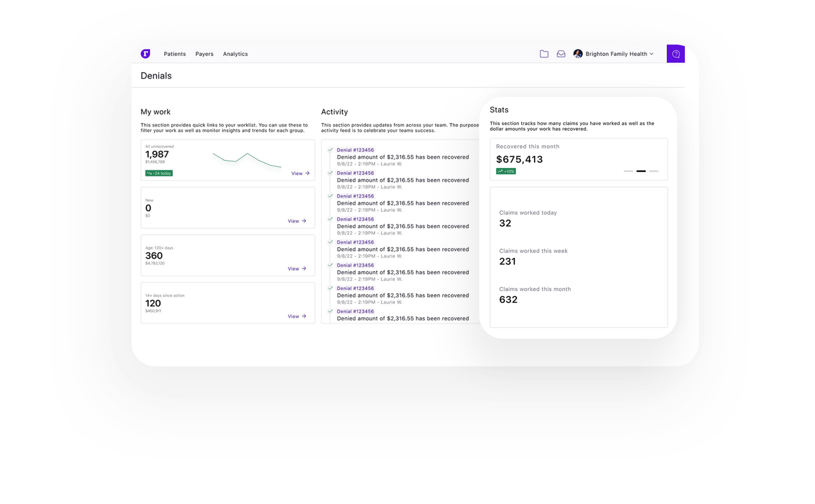This screenshot has height=504, width=815.
Task: Click the green checkmark on first Denial #123456
Action: click(330, 150)
